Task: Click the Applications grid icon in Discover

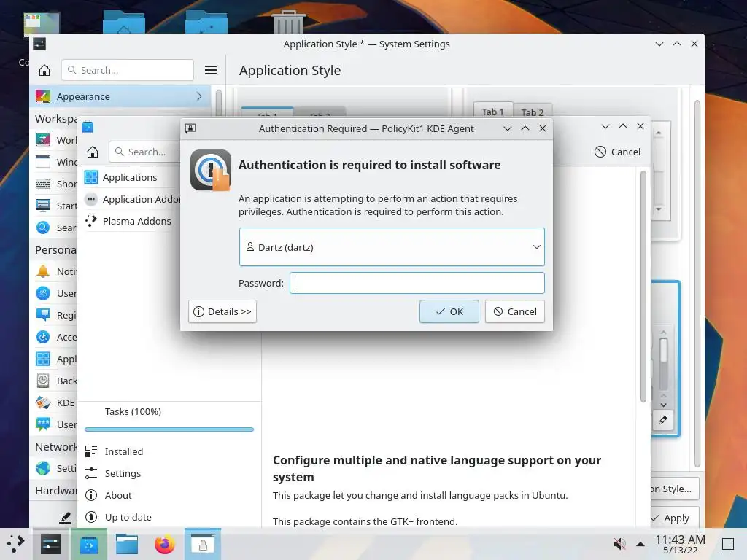Action: tap(91, 178)
